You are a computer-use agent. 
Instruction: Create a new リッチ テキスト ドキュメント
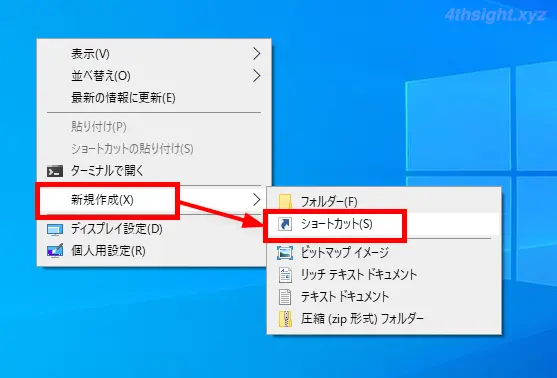[384, 275]
